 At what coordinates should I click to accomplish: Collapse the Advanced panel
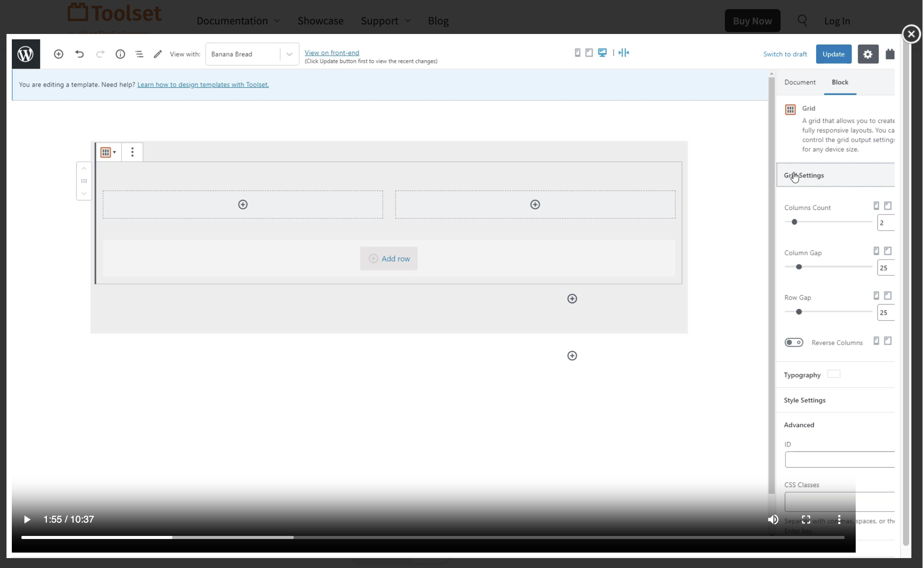point(835,425)
